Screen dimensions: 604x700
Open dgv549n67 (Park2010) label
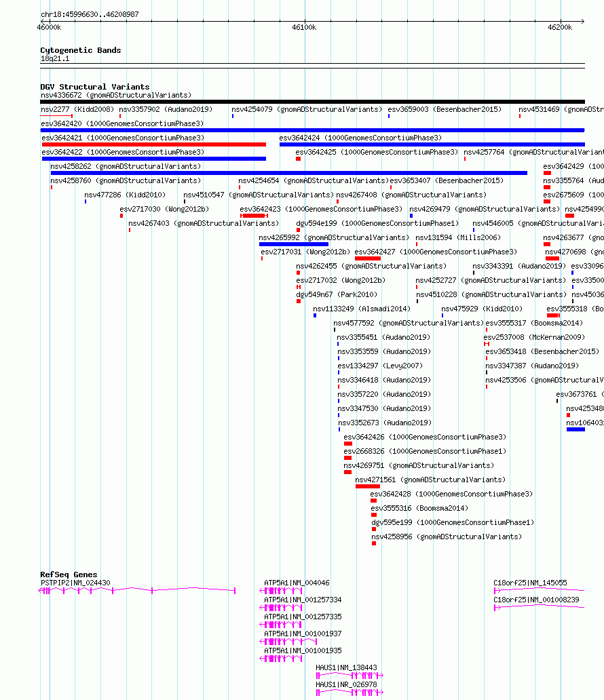[337, 294]
